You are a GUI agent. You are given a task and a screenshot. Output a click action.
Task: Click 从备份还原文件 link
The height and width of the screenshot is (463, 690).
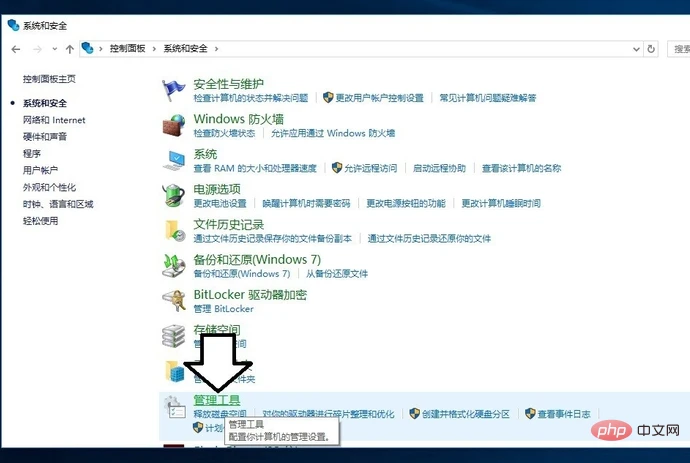point(337,274)
